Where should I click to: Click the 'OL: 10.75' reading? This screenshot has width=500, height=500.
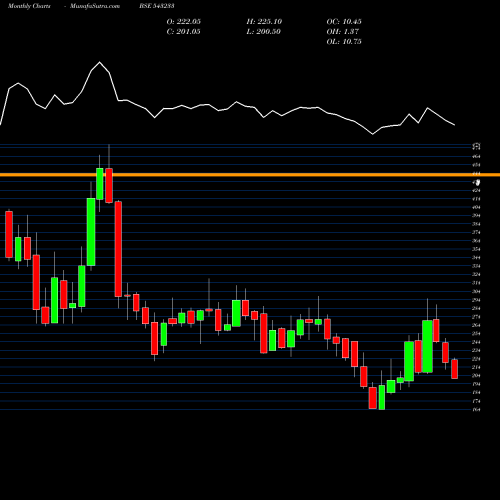pyautogui.click(x=344, y=41)
